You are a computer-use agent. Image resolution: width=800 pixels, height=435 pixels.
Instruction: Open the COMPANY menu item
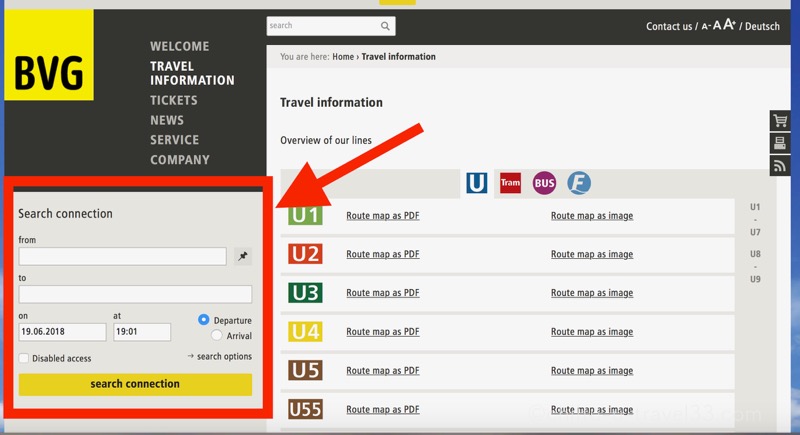click(x=180, y=160)
